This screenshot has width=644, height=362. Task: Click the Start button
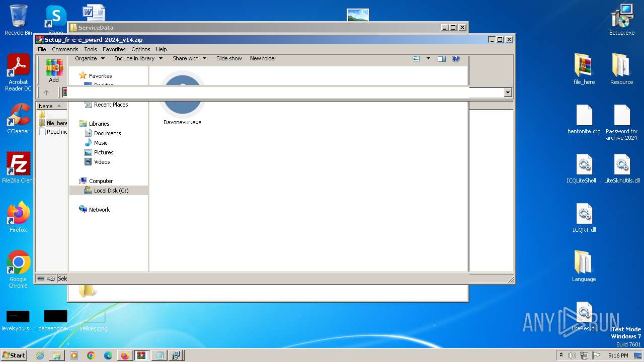[14, 355]
